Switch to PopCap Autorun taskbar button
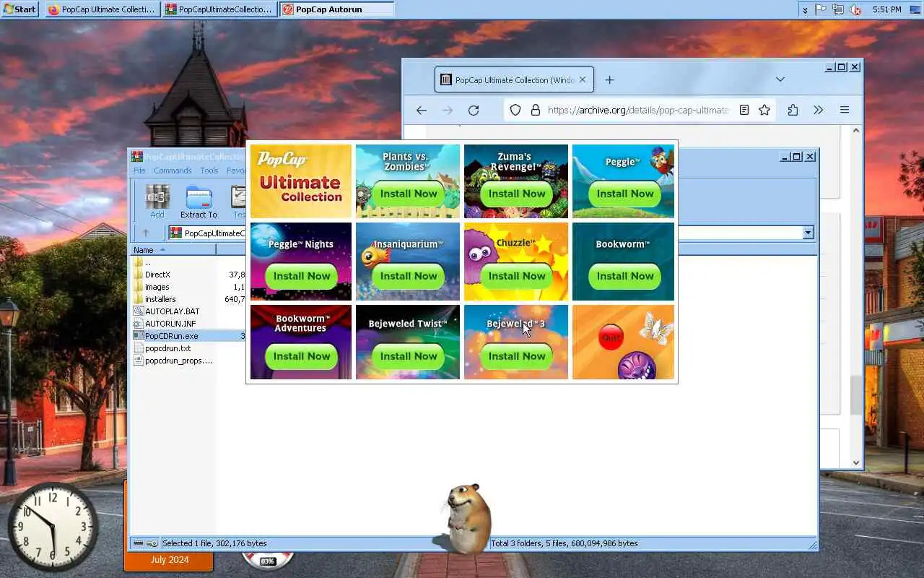The width and height of the screenshot is (924, 578). pyautogui.click(x=337, y=9)
